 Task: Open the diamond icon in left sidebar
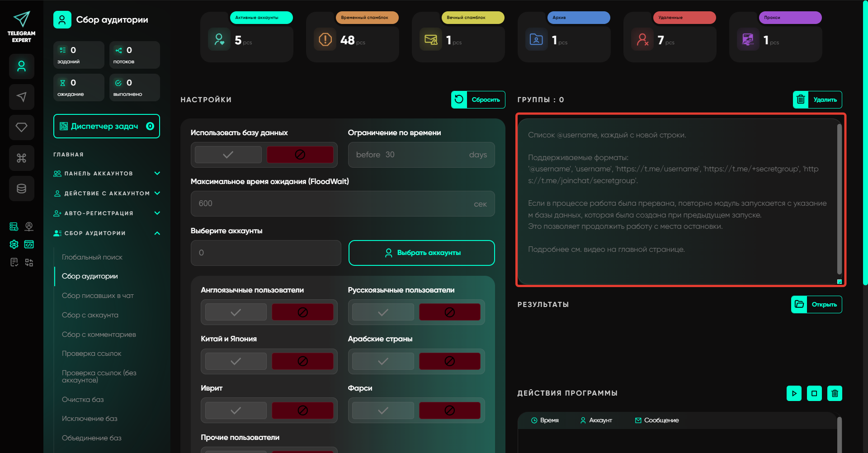click(21, 127)
